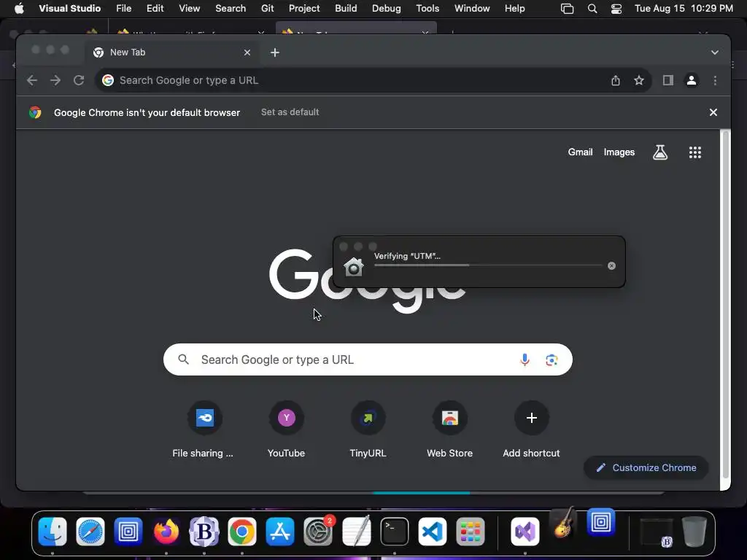This screenshot has width=747, height=560.
Task: Go back with the Chrome back arrow
Action: click(32, 80)
